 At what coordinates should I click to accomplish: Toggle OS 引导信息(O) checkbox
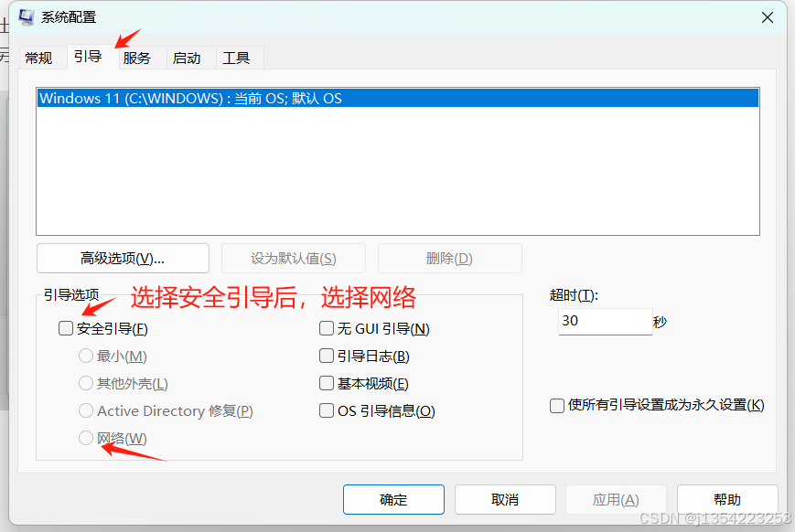(x=327, y=410)
